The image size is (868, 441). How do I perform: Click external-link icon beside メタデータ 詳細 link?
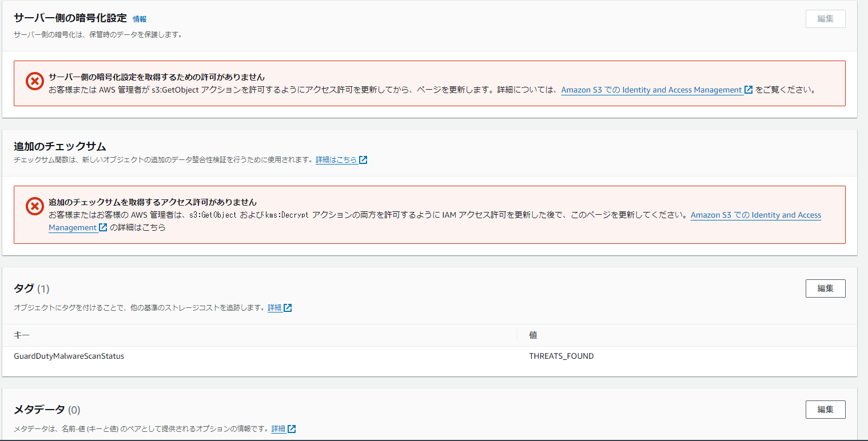tap(292, 429)
